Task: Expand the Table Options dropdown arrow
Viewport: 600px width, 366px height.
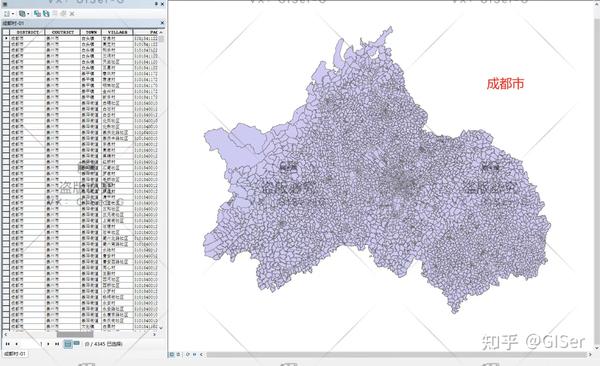Action: (x=13, y=14)
